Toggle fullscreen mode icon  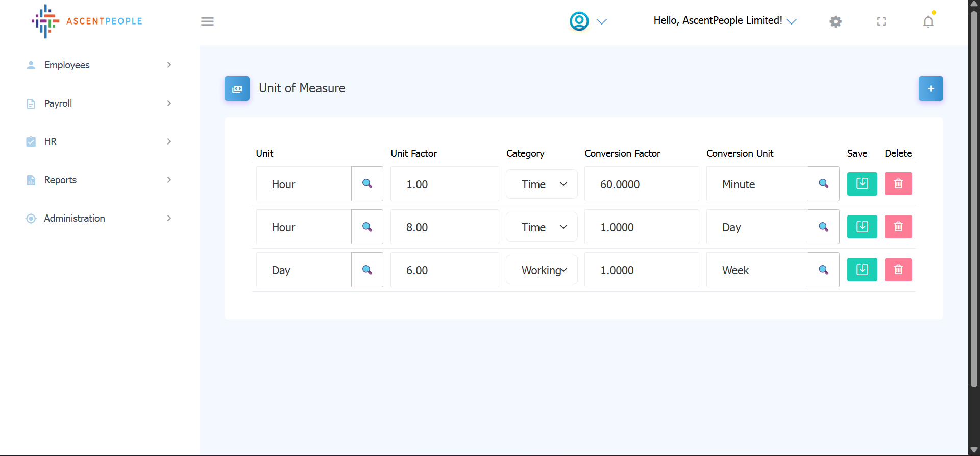tap(881, 21)
